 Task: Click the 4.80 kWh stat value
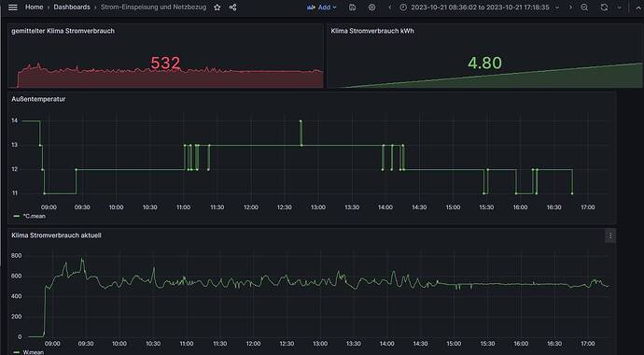(x=484, y=63)
